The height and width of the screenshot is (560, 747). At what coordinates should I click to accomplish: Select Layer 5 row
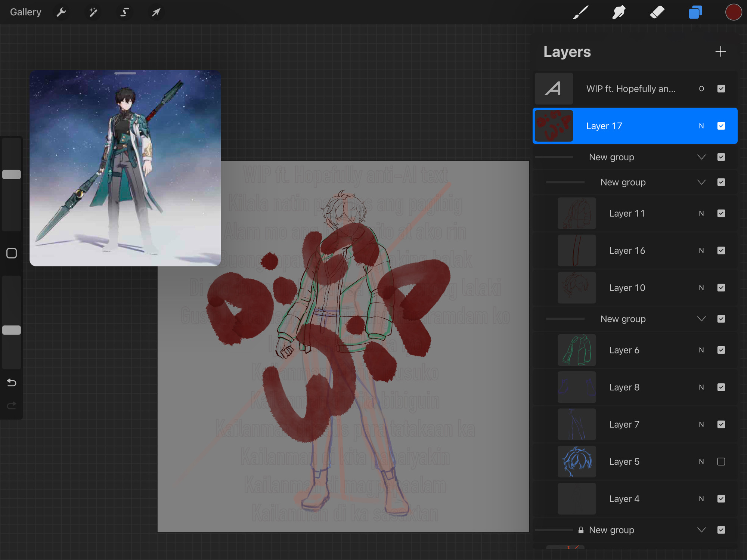click(635, 462)
